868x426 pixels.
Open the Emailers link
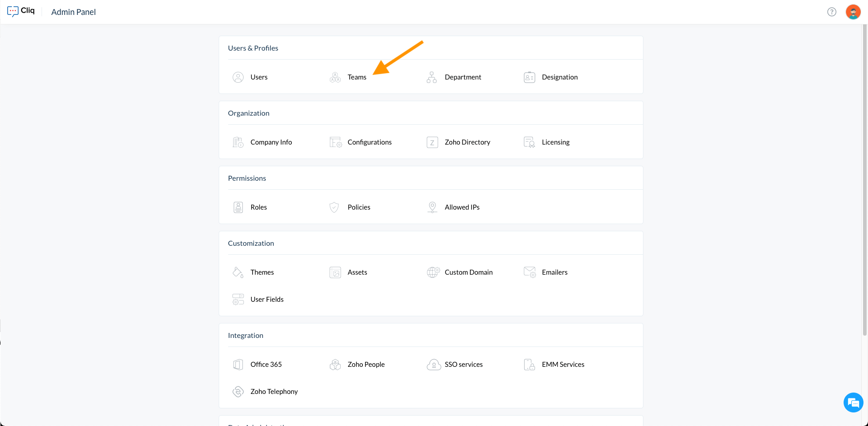click(555, 272)
